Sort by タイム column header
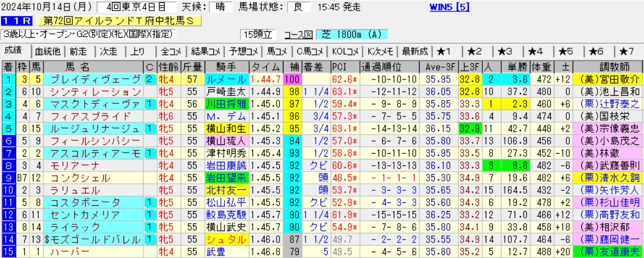Viewport: 644px width, 258px height. (268, 66)
